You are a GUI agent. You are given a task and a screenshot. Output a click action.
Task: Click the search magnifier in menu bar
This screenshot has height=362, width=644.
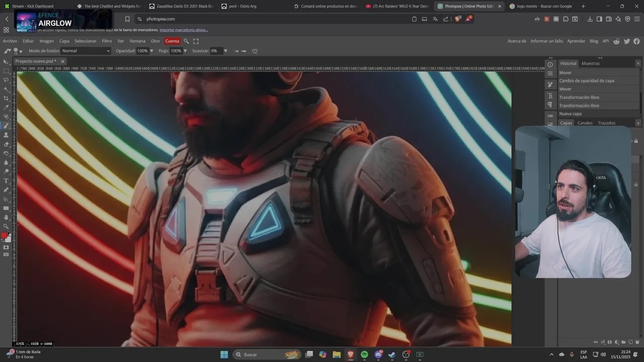186,41
